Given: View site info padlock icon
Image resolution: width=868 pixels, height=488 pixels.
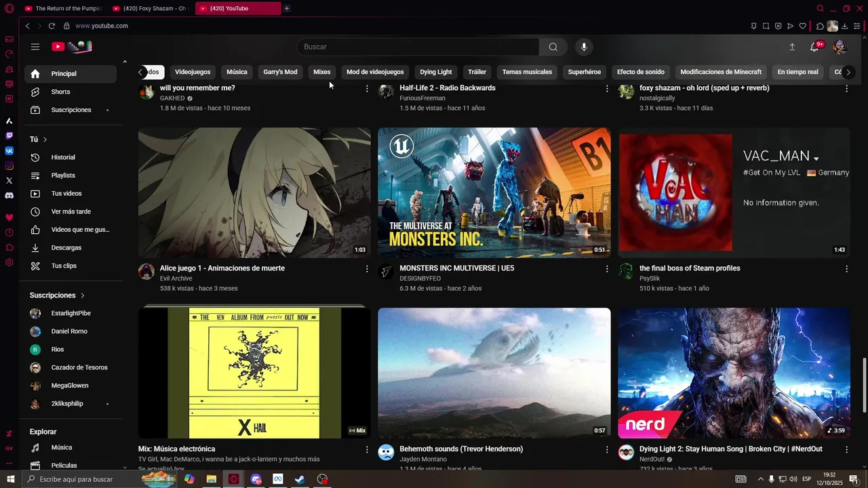Looking at the screenshot, I should click(x=66, y=26).
